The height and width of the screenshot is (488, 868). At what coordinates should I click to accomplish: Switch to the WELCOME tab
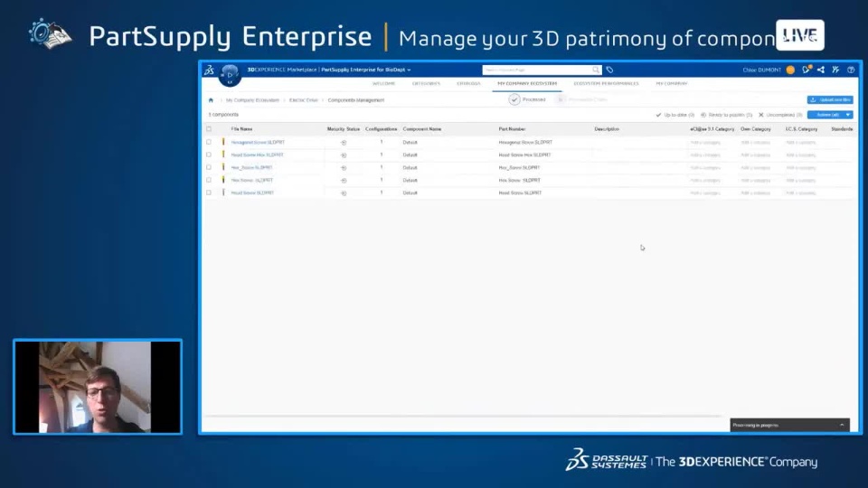coord(383,83)
